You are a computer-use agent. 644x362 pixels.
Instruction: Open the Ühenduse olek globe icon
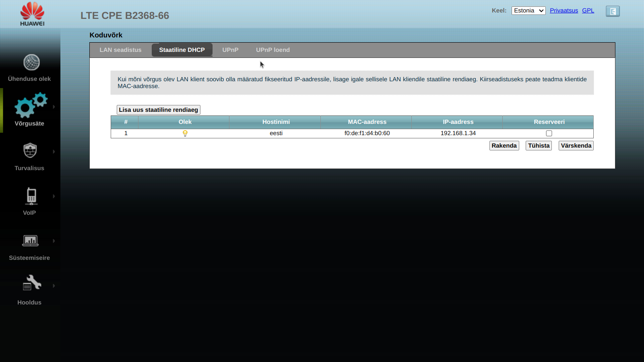click(31, 62)
